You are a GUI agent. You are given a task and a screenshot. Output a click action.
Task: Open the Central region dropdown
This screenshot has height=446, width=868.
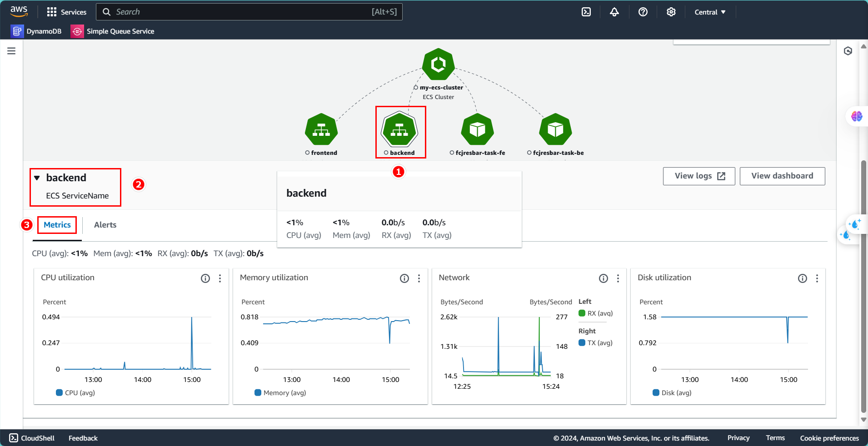710,12
